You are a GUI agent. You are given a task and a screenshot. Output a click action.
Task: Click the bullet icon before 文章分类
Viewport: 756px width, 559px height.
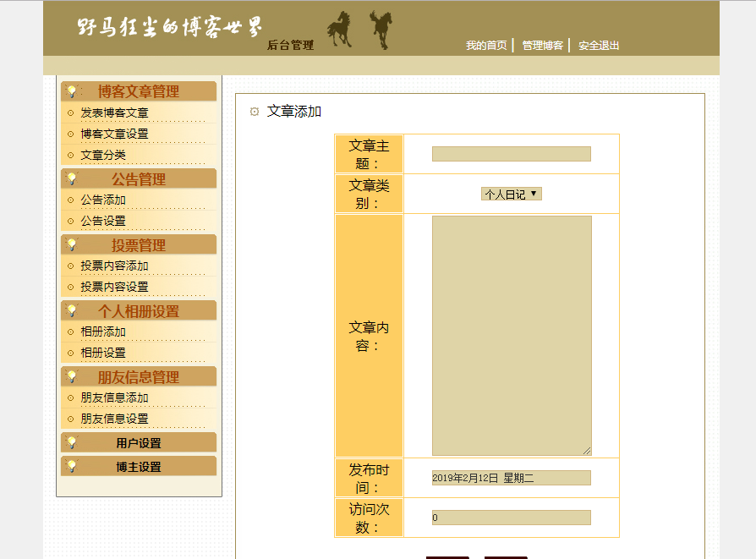click(70, 156)
